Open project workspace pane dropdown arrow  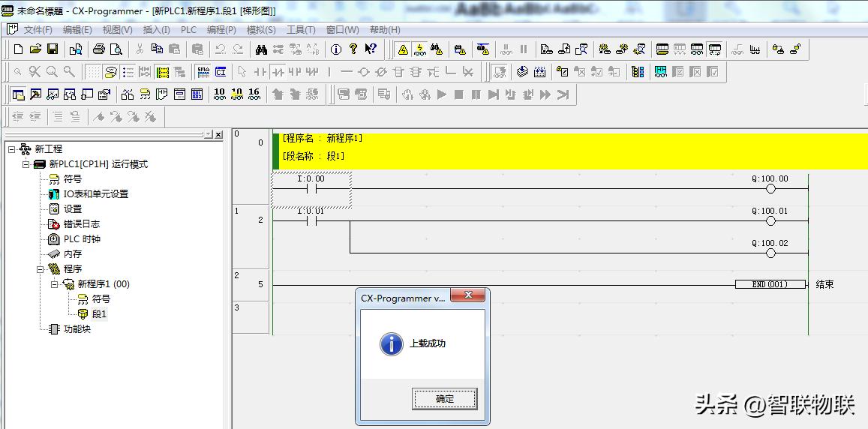coord(208,134)
